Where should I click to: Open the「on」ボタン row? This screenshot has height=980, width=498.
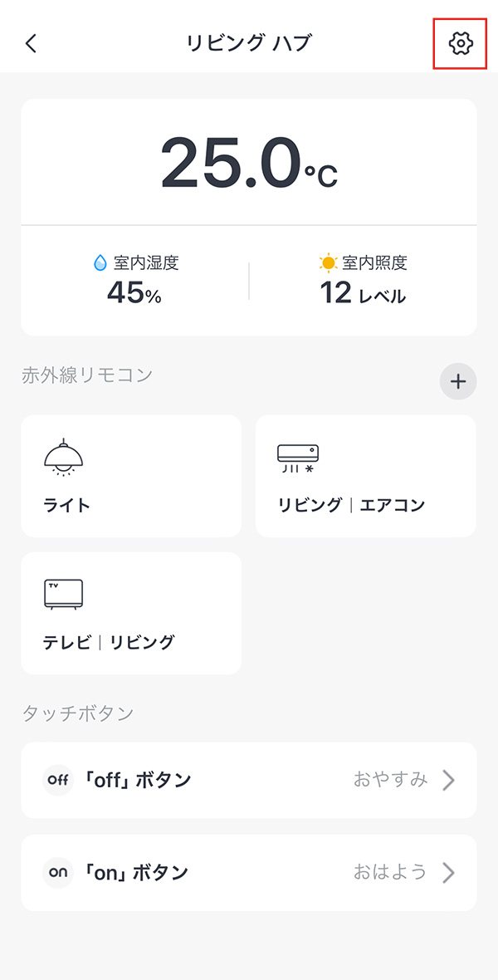(x=249, y=873)
